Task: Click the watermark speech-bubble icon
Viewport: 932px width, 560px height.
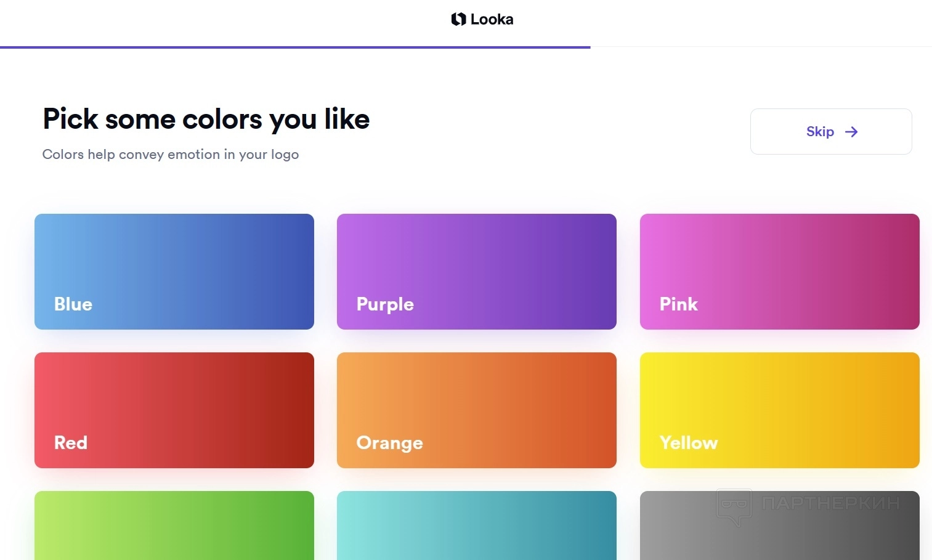Action: click(x=734, y=506)
